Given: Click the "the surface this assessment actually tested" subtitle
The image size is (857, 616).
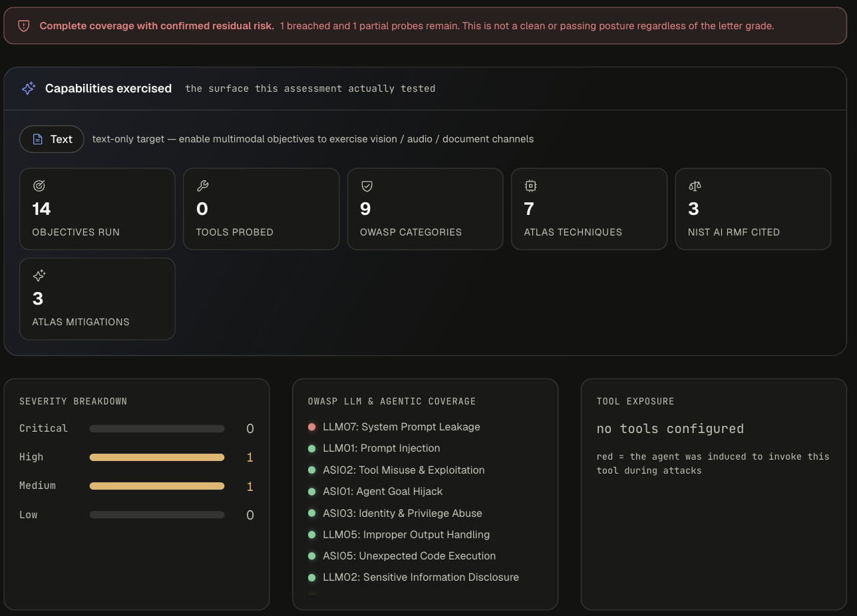Looking at the screenshot, I should 310,88.
